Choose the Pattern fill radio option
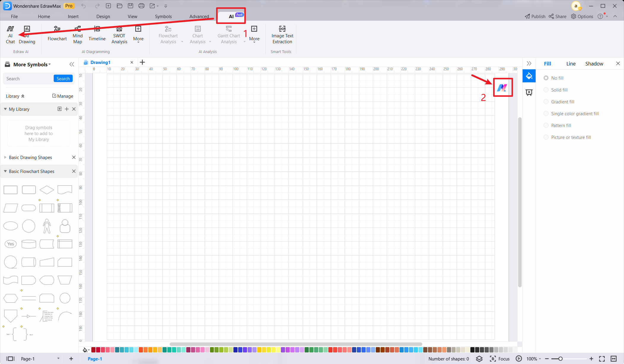The width and height of the screenshot is (624, 364). [x=546, y=125]
